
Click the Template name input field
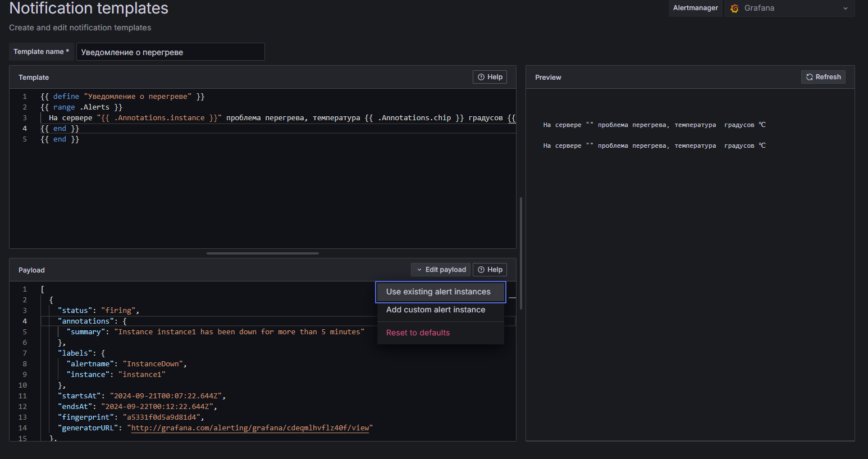[170, 52]
